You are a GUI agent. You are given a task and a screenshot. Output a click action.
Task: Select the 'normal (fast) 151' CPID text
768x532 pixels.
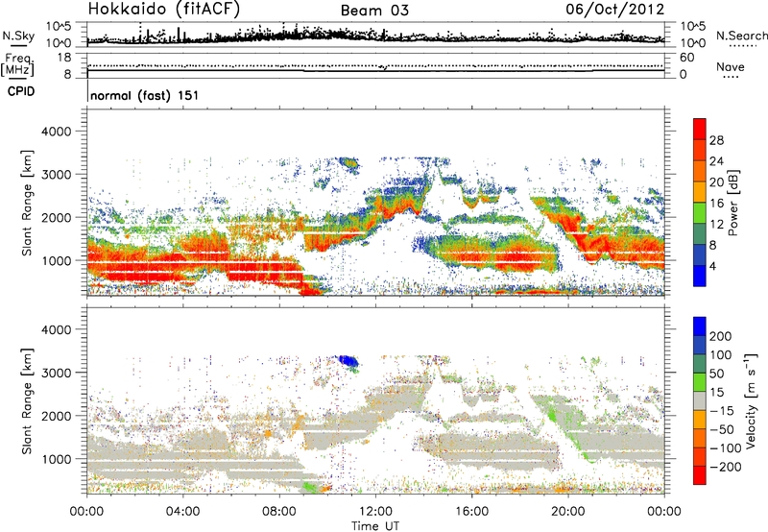(x=145, y=95)
